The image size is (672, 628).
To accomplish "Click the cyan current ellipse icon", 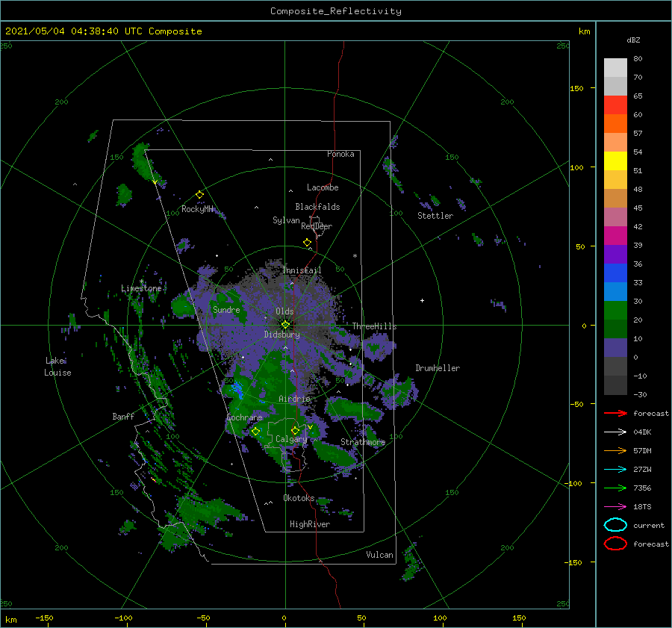I will [x=615, y=525].
